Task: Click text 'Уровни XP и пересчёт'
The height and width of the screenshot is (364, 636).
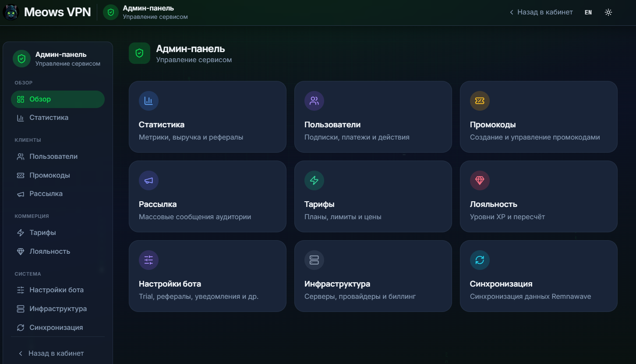Action: [507, 217]
